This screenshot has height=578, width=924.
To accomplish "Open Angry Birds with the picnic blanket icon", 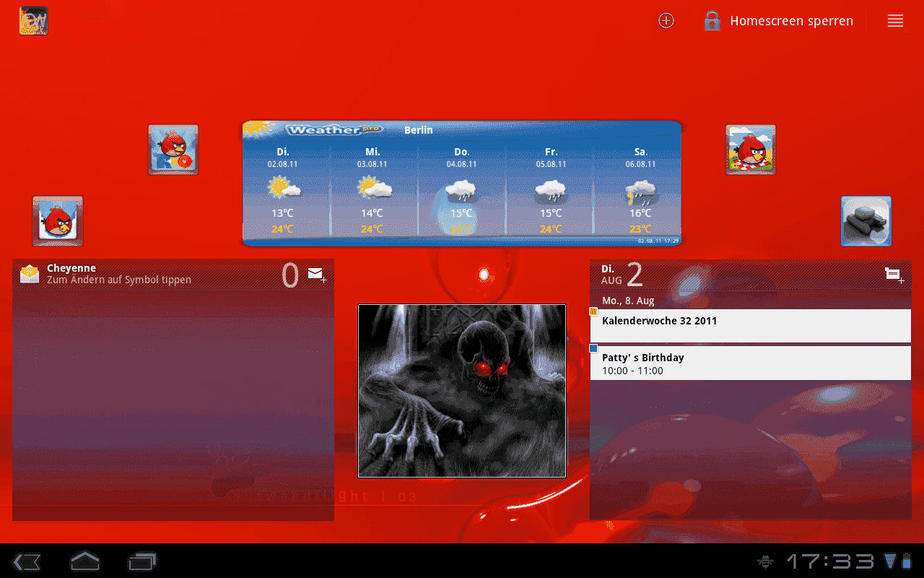I will tap(751, 150).
